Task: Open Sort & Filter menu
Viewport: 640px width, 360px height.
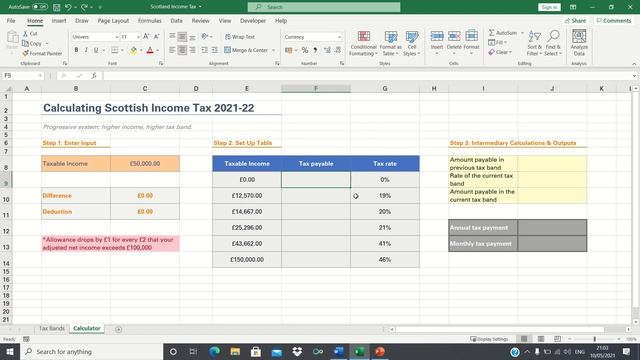Action: click(x=534, y=43)
